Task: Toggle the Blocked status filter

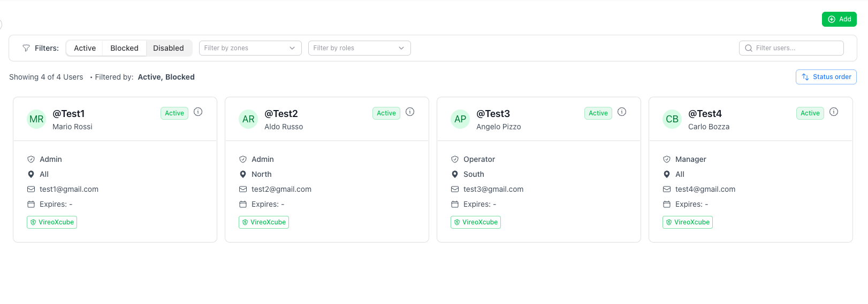Action: pyautogui.click(x=124, y=48)
